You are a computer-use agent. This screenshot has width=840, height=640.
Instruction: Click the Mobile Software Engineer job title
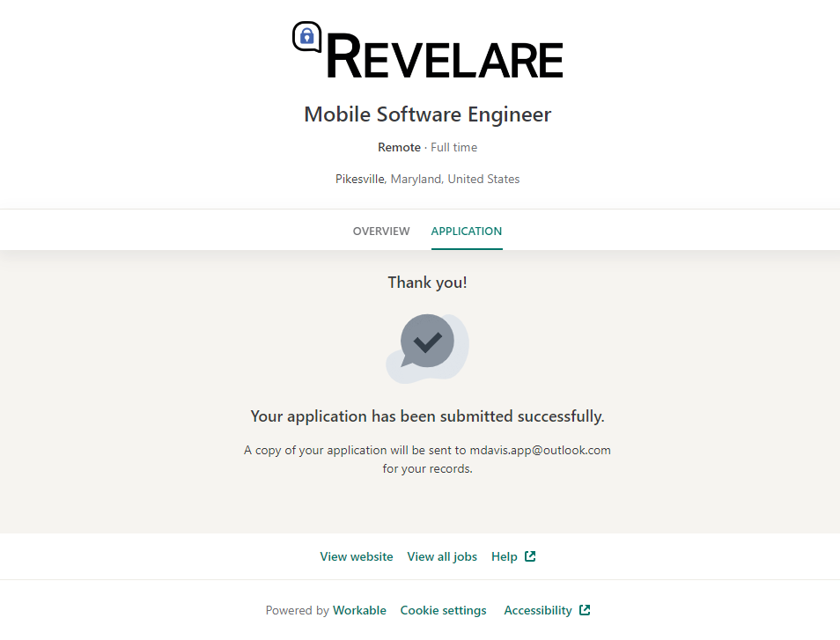pos(427,114)
